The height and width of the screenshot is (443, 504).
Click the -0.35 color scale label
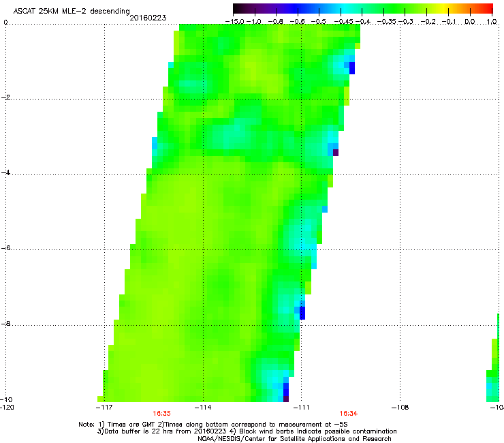[x=387, y=22]
